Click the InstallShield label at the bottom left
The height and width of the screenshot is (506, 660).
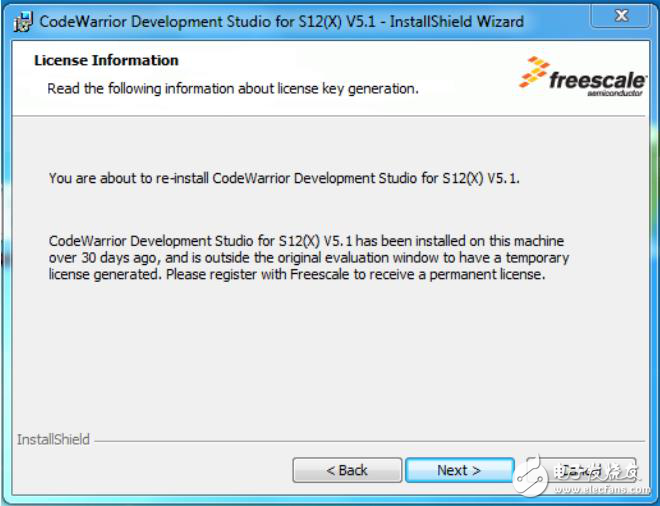(x=53, y=439)
